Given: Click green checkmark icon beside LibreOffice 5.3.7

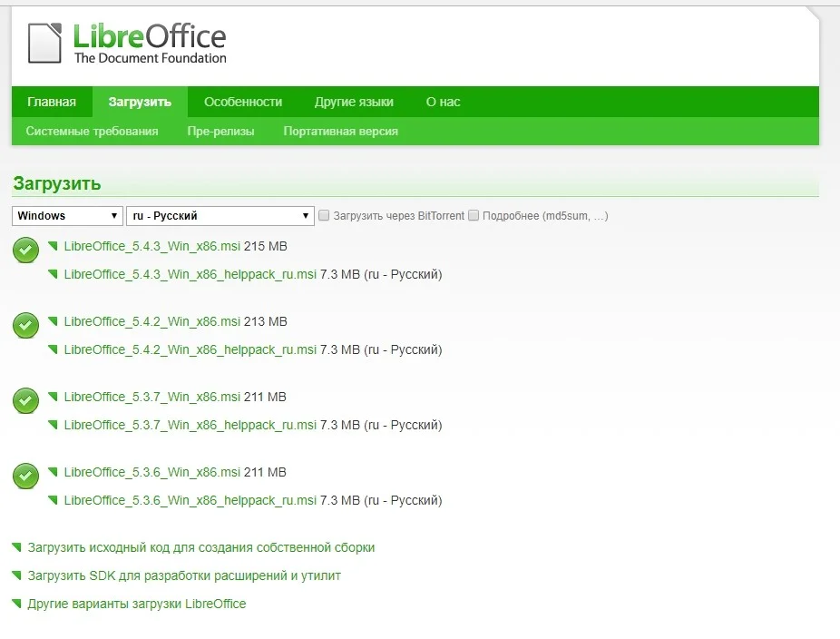Looking at the screenshot, I should [25, 400].
